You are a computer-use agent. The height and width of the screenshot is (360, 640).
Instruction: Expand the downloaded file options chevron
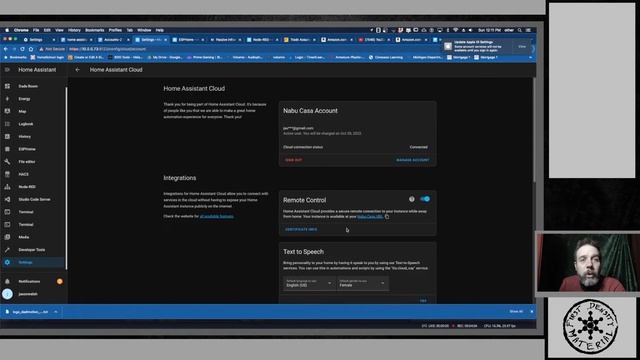(x=56, y=312)
